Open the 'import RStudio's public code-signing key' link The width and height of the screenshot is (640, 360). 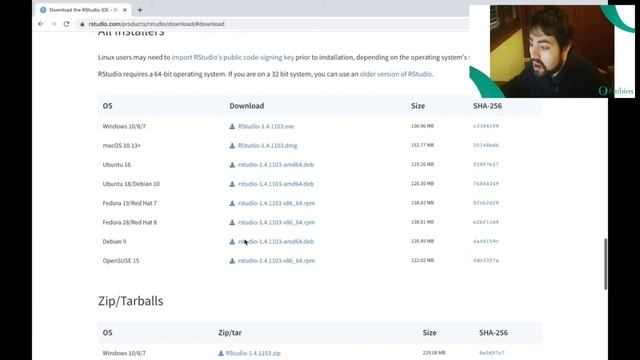[x=233, y=58]
